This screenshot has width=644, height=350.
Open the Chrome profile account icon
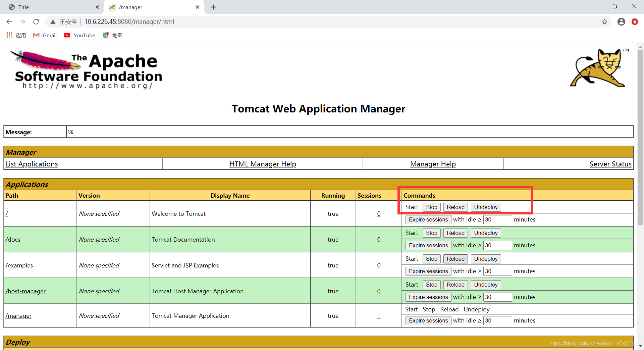coord(621,22)
